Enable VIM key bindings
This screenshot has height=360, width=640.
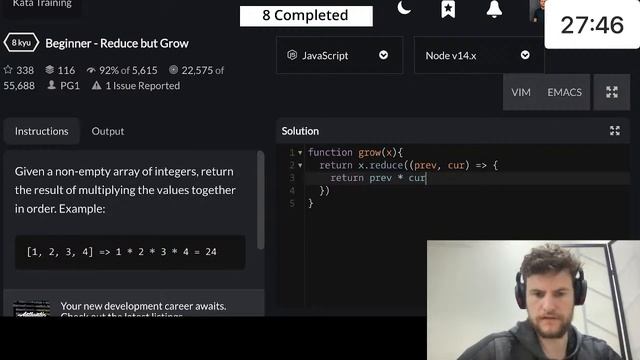[521, 92]
